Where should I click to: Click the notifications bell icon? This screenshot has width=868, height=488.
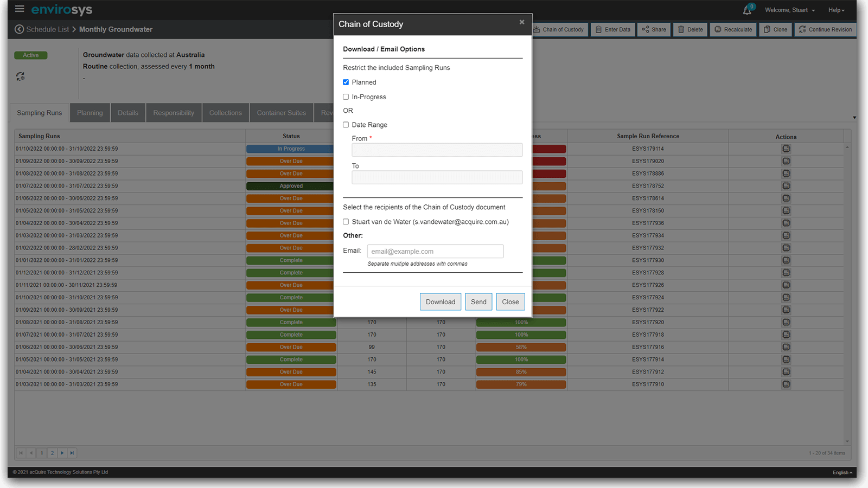click(x=747, y=10)
